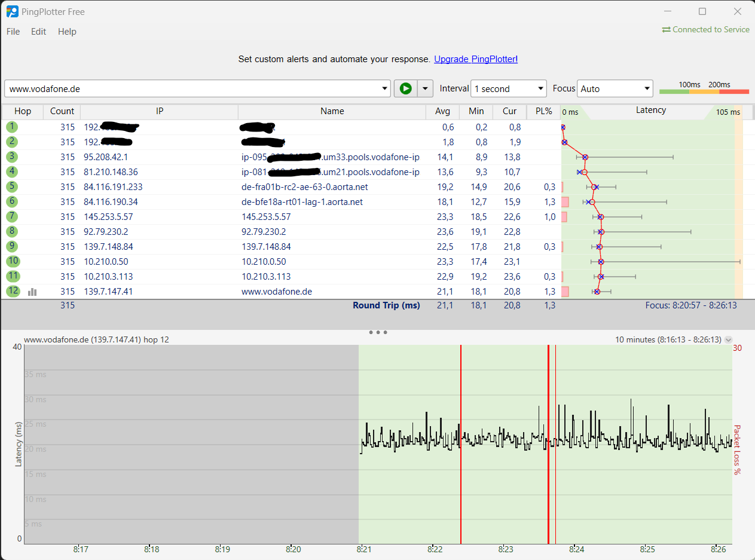Screen dimensions: 755x560
Task: Click the thick red packet loss line
Action: coord(548,443)
